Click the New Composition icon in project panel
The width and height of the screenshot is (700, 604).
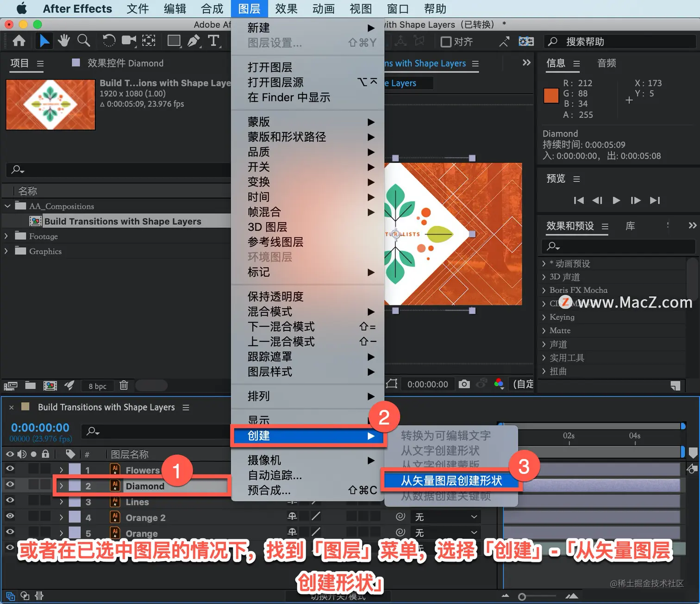tap(50, 386)
